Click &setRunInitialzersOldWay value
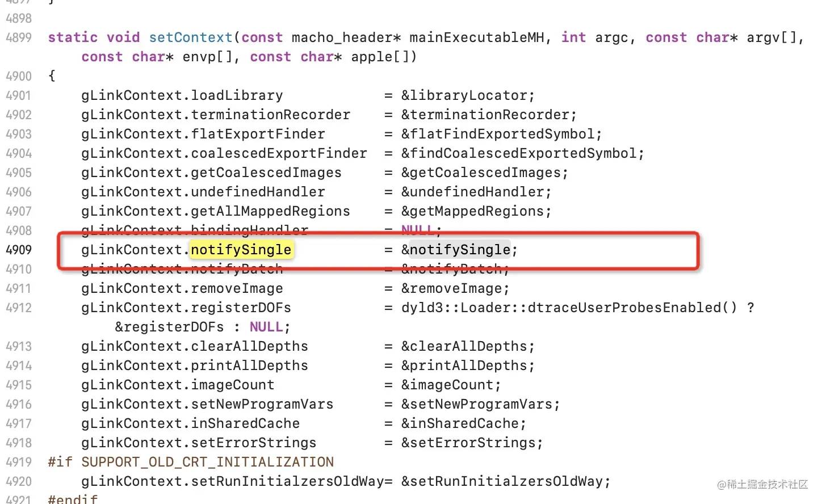Viewport: 822px width, 504px height. [502, 481]
